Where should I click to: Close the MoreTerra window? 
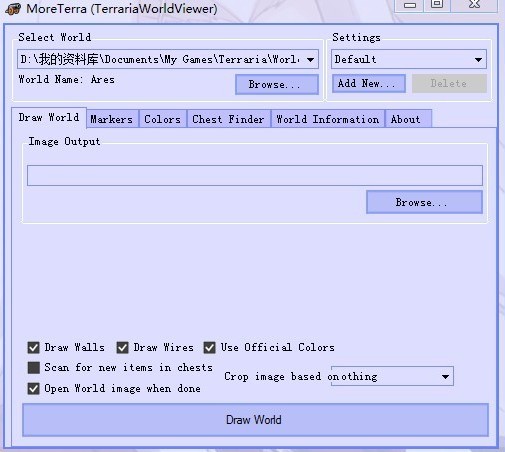(474, 5)
